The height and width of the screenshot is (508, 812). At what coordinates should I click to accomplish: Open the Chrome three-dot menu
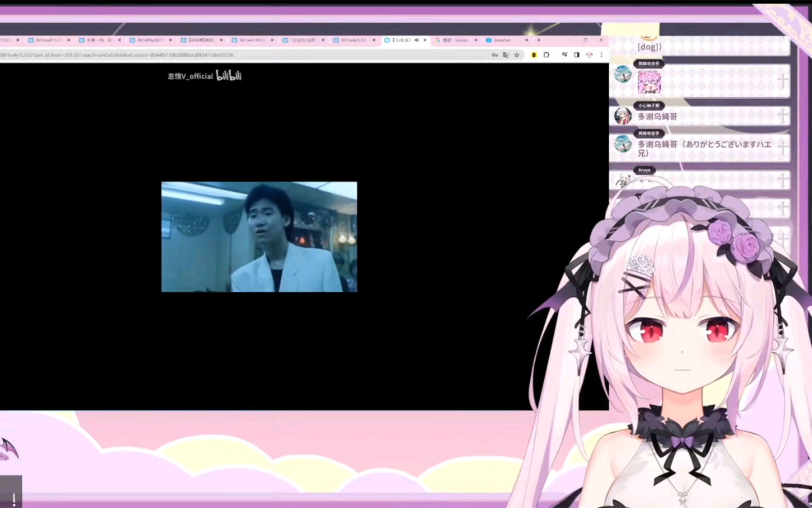(601, 55)
